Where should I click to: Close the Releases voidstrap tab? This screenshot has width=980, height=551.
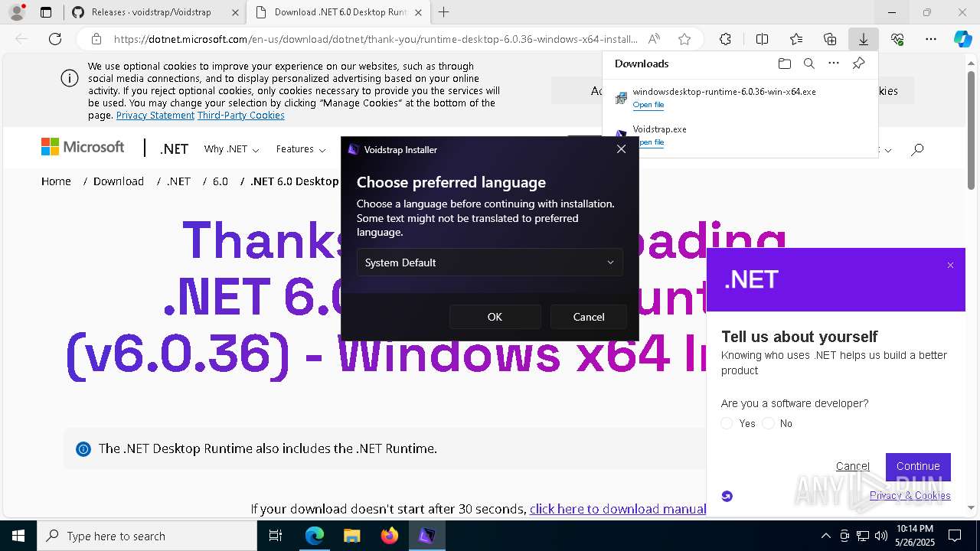click(234, 12)
